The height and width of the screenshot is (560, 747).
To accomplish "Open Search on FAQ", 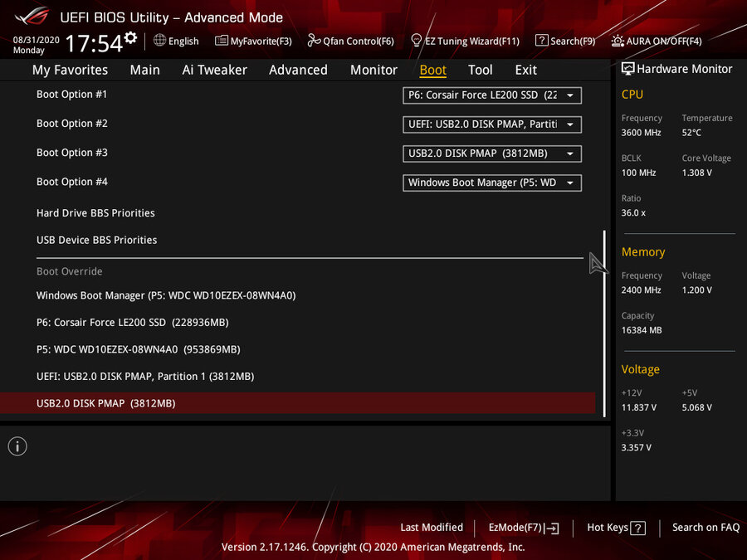I will click(x=705, y=527).
